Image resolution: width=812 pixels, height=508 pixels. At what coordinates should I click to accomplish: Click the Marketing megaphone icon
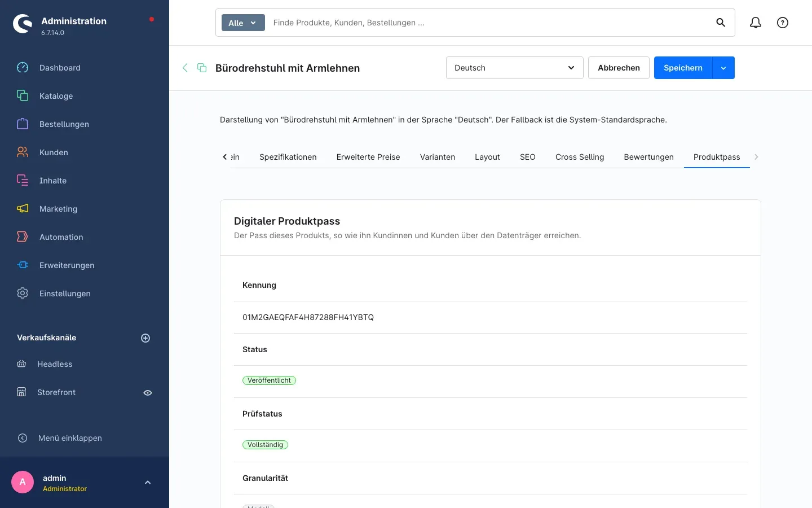[x=23, y=209]
